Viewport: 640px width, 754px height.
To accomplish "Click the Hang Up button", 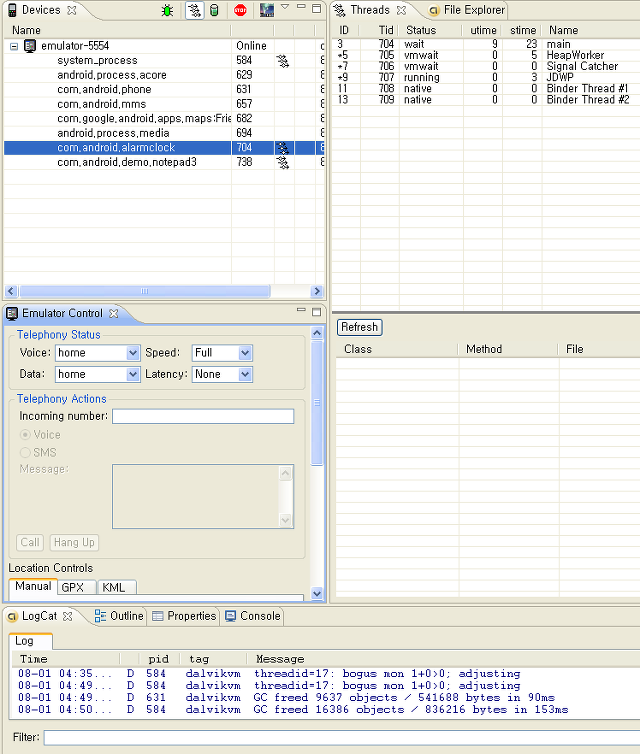I will [74, 542].
